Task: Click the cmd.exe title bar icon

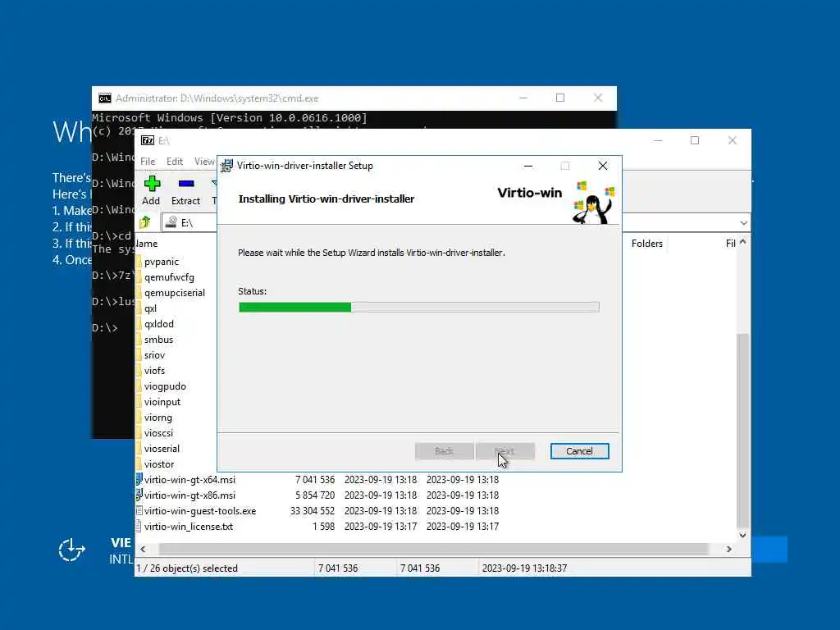Action: pos(104,98)
